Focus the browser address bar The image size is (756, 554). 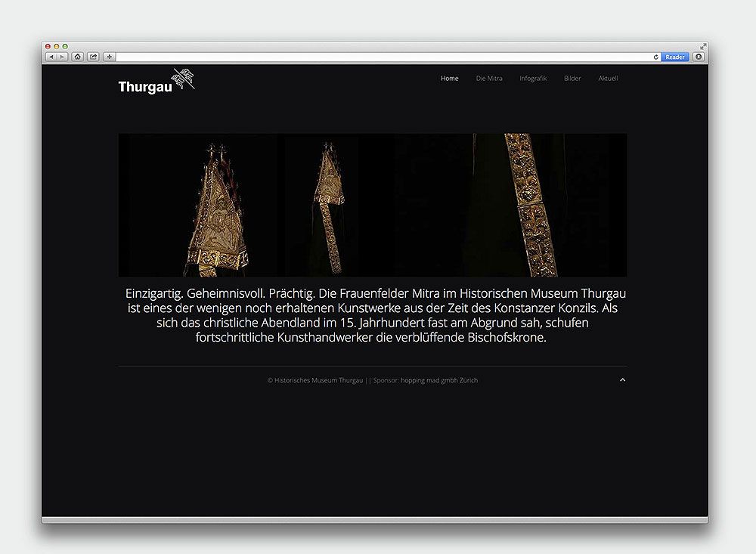point(378,57)
